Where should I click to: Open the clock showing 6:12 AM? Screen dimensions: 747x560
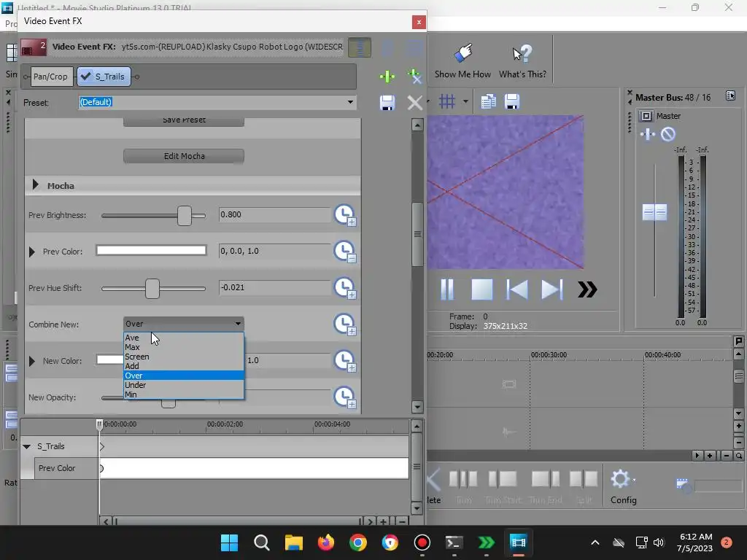click(695, 542)
